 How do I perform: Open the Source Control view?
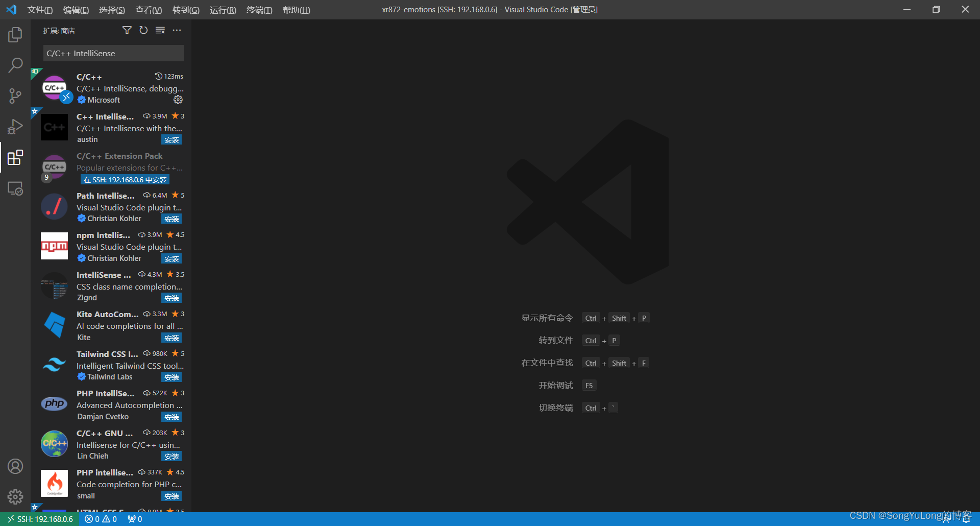coord(15,96)
